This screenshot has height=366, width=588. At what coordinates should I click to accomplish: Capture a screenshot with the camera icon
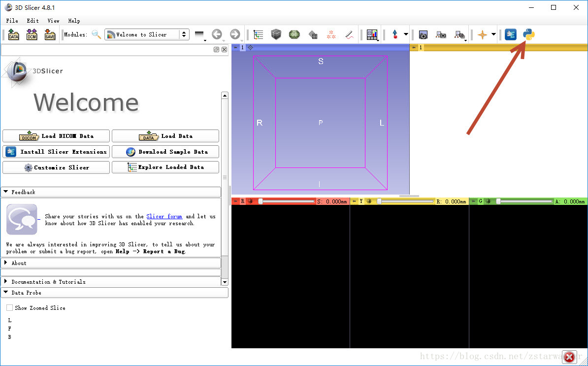[423, 35]
